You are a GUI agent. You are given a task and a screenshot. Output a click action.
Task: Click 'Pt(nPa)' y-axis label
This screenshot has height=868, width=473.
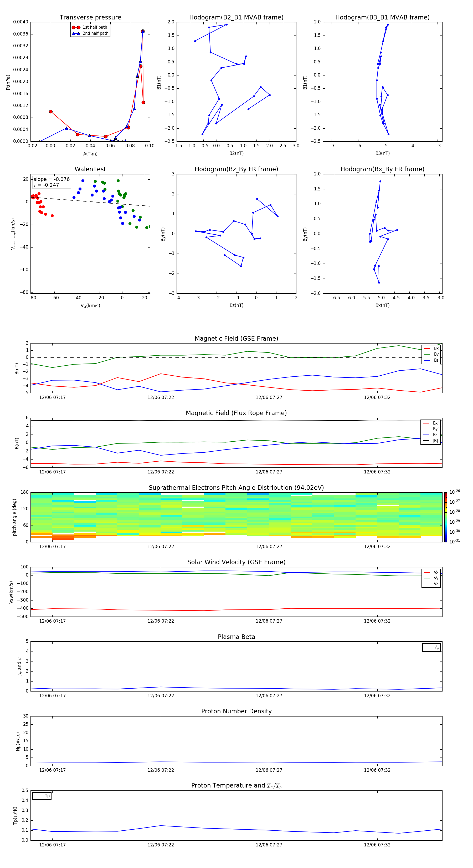coord(8,82)
